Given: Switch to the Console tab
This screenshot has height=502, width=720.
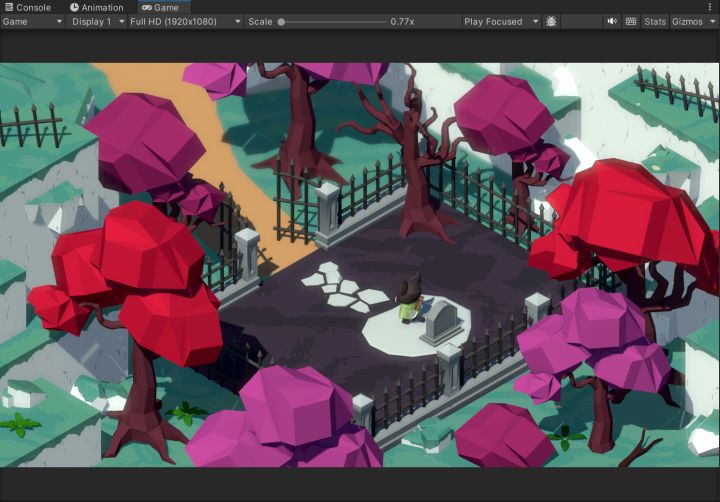Looking at the screenshot, I should click(x=28, y=7).
